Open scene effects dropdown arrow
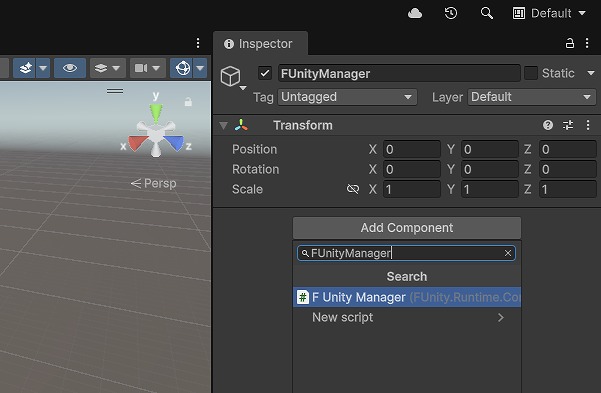Viewport: 601px width, 393px height. tap(43, 68)
